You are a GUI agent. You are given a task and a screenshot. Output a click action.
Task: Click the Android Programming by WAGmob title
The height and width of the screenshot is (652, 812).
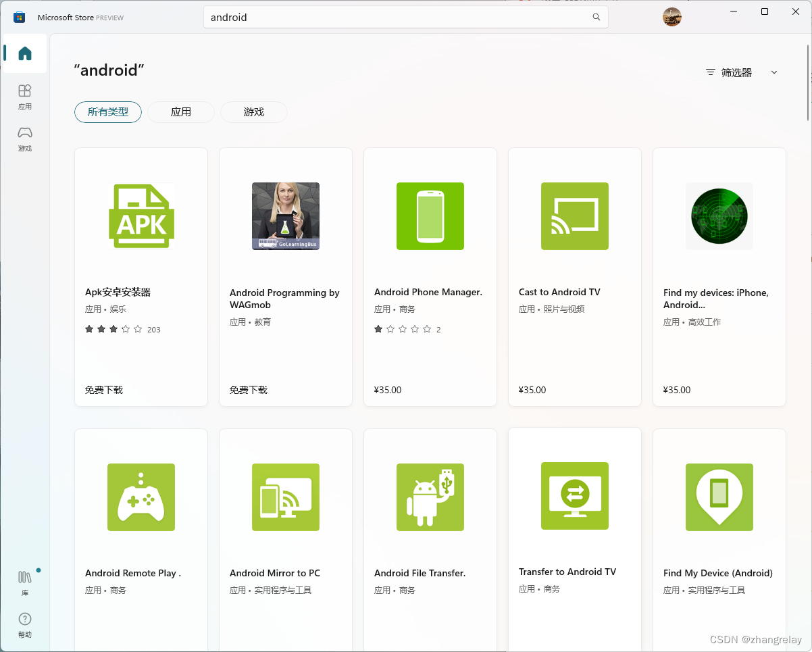(284, 299)
